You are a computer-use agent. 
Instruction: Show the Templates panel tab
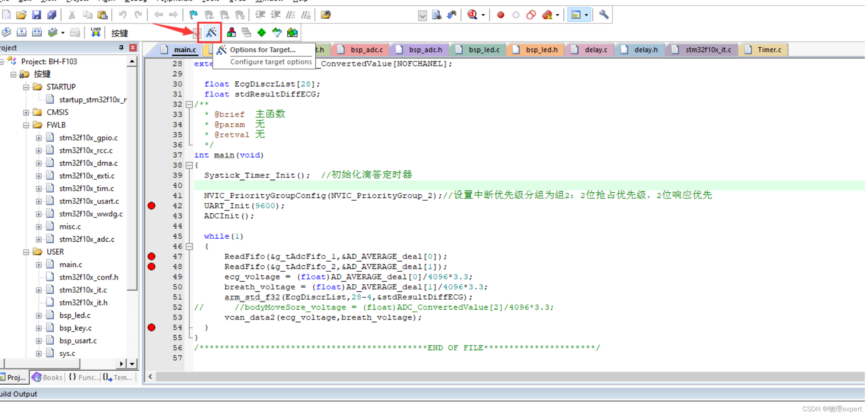coord(118,378)
